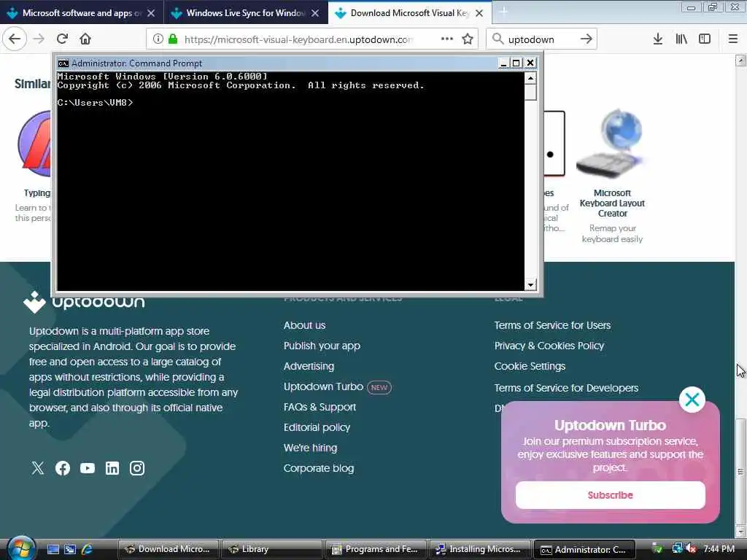The image size is (747, 560).
Task: Open the Editorial policy link
Action: pyautogui.click(x=317, y=427)
